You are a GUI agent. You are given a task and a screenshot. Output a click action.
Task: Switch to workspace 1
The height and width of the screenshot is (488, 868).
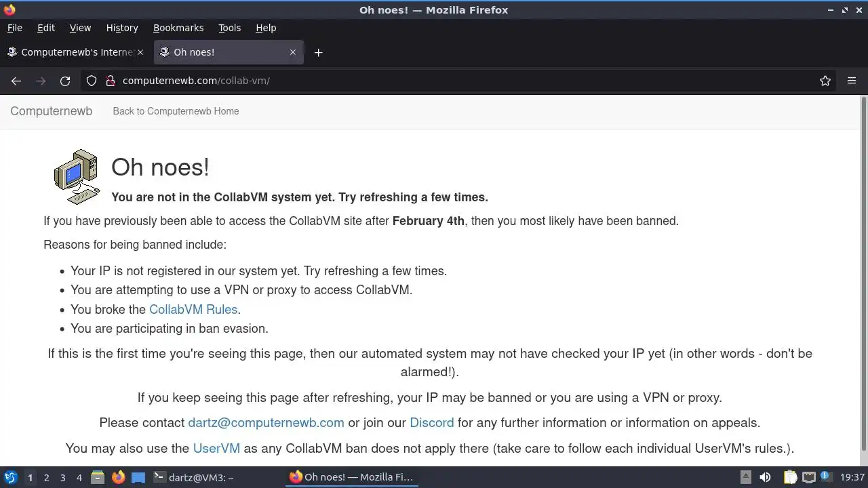[x=30, y=477]
